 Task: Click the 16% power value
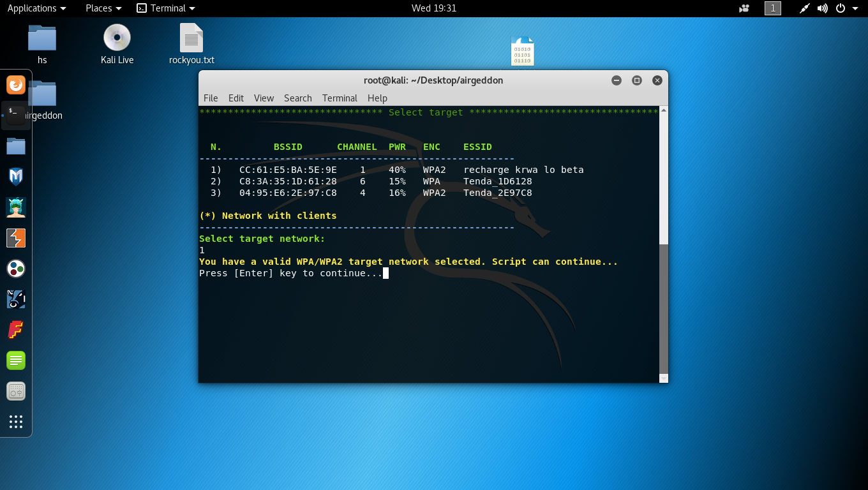coord(397,193)
